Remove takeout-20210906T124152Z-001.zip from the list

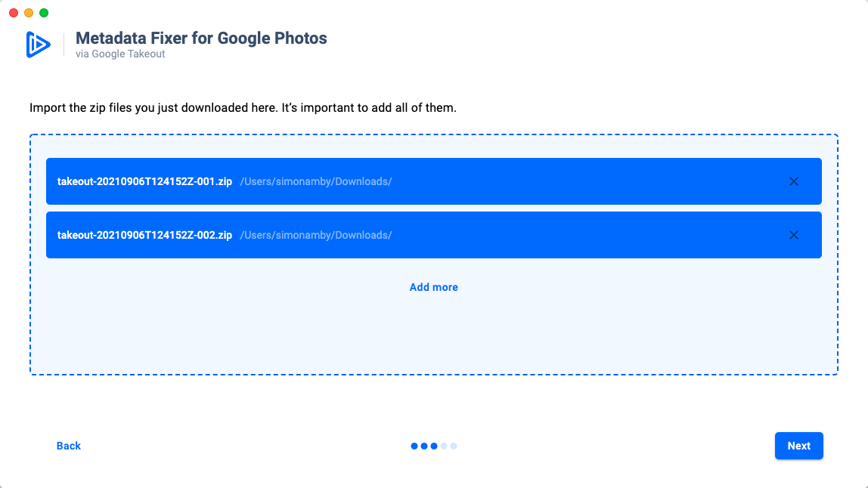click(793, 181)
